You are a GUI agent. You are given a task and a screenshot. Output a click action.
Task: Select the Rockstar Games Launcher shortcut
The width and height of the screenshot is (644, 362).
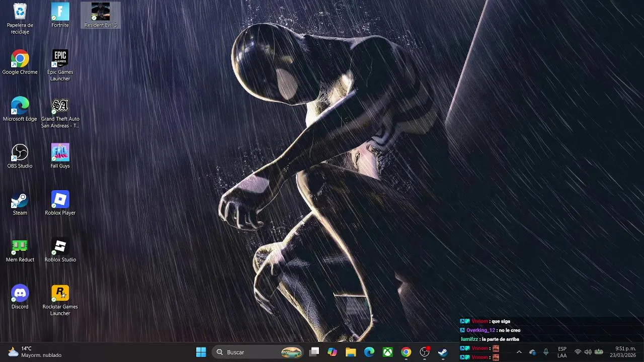click(60, 300)
